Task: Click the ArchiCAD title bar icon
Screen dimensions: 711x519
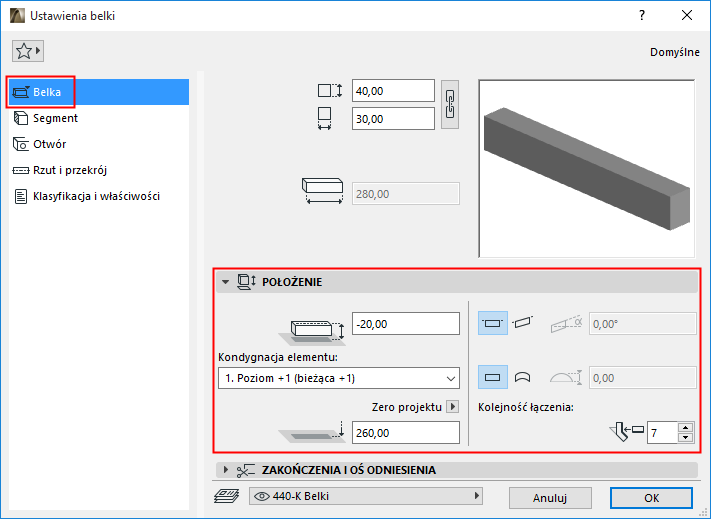Action: 18,16
